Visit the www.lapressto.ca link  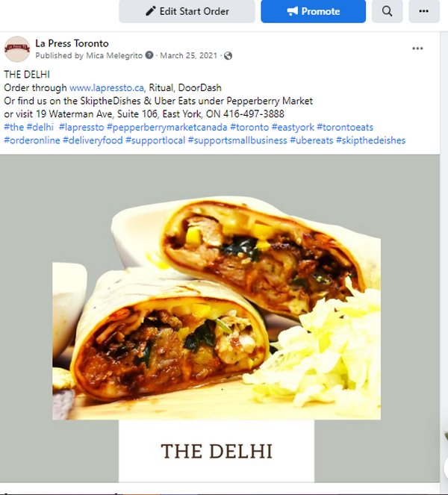[x=106, y=88]
